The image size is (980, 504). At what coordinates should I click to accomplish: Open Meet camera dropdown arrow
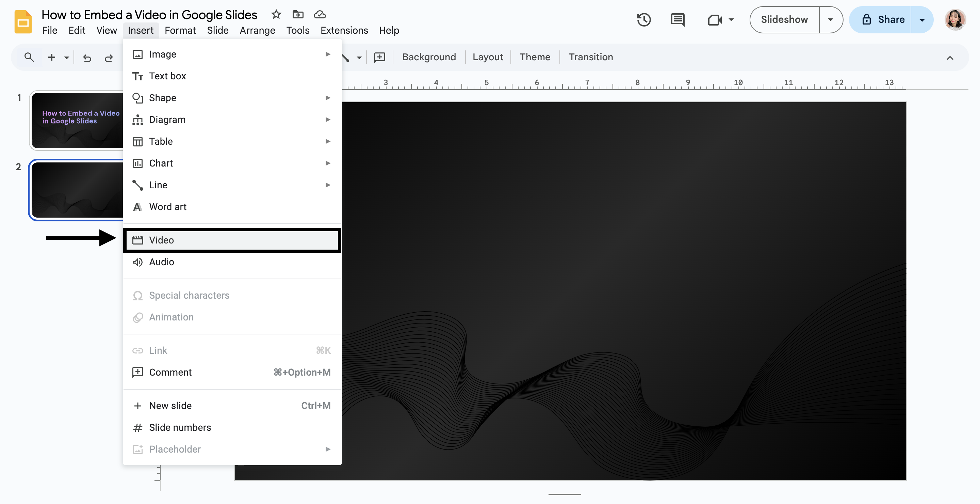click(x=731, y=20)
